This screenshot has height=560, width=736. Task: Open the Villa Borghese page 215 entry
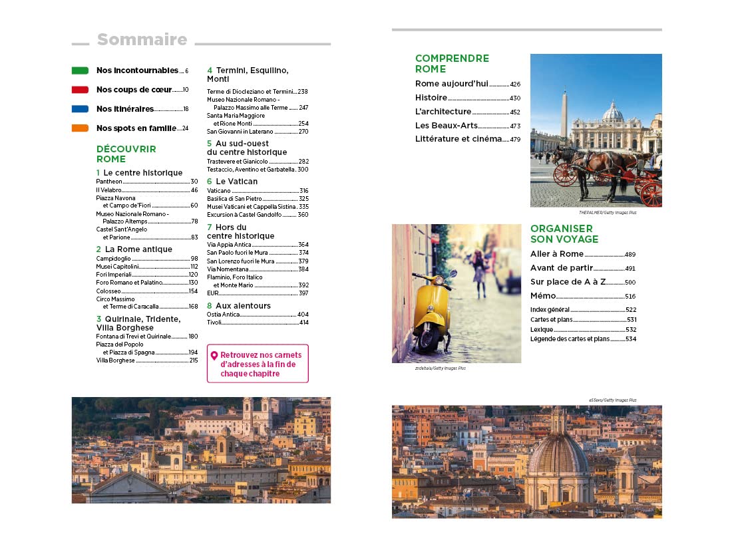point(147,360)
